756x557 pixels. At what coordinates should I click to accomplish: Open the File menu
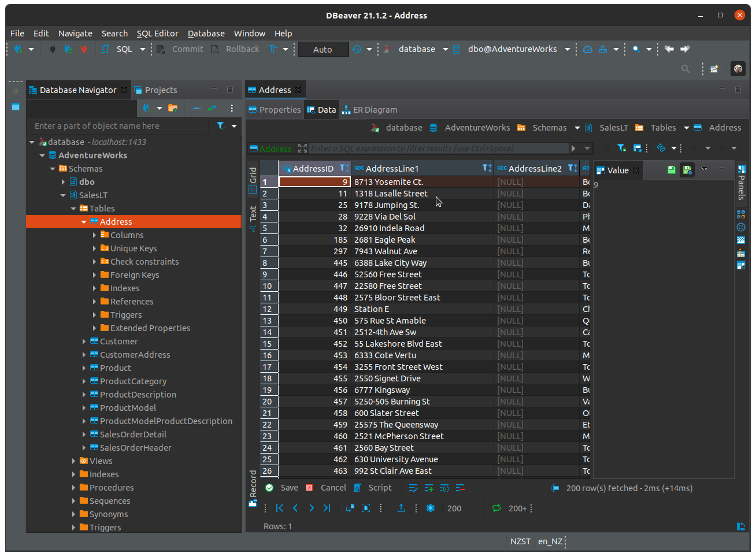17,34
